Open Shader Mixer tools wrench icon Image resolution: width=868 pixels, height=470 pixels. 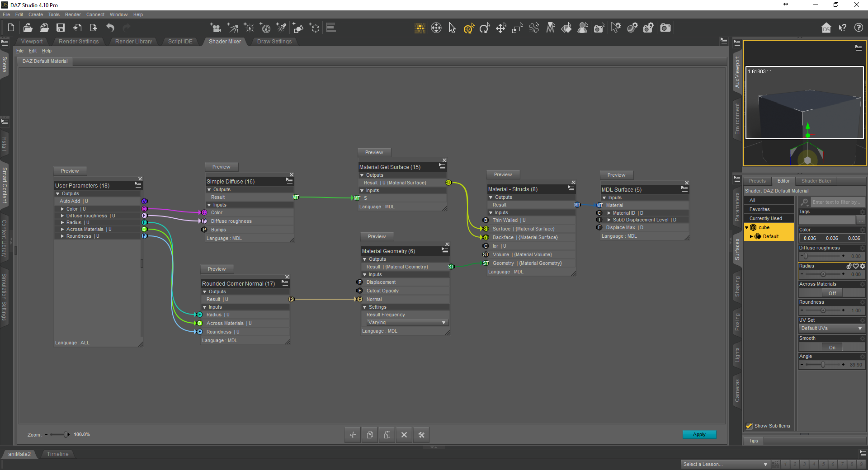point(421,435)
